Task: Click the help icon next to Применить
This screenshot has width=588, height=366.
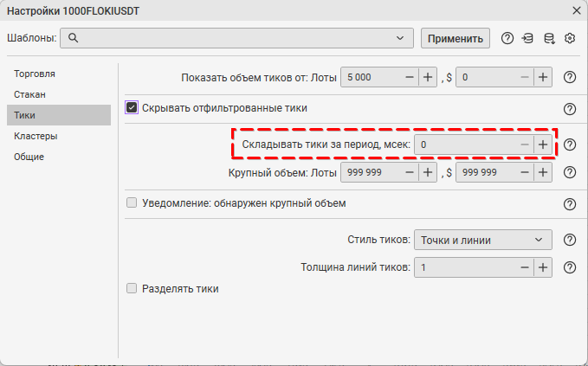Action: coord(507,38)
